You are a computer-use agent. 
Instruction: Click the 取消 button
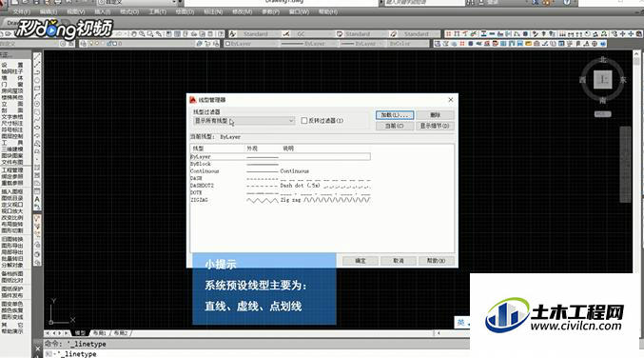(x=399, y=261)
